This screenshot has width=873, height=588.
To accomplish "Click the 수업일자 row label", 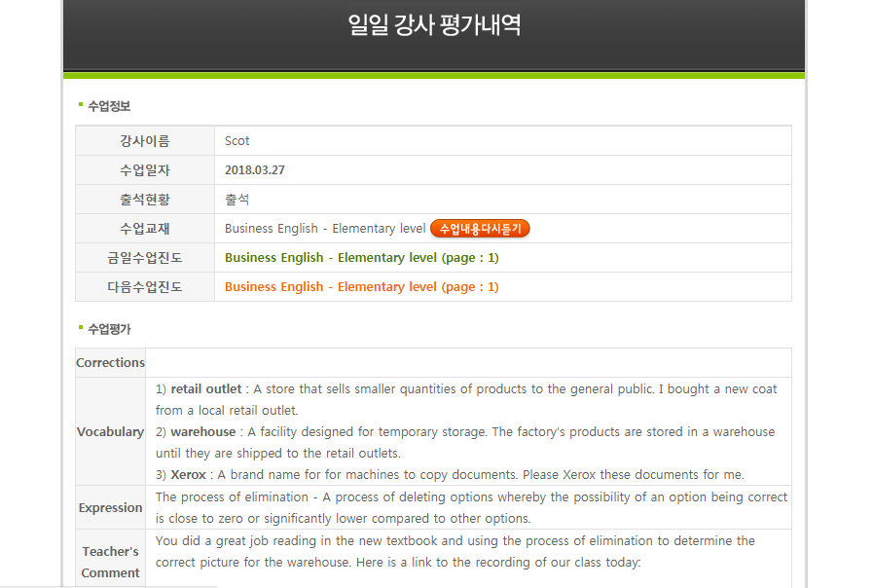I will tap(145, 169).
